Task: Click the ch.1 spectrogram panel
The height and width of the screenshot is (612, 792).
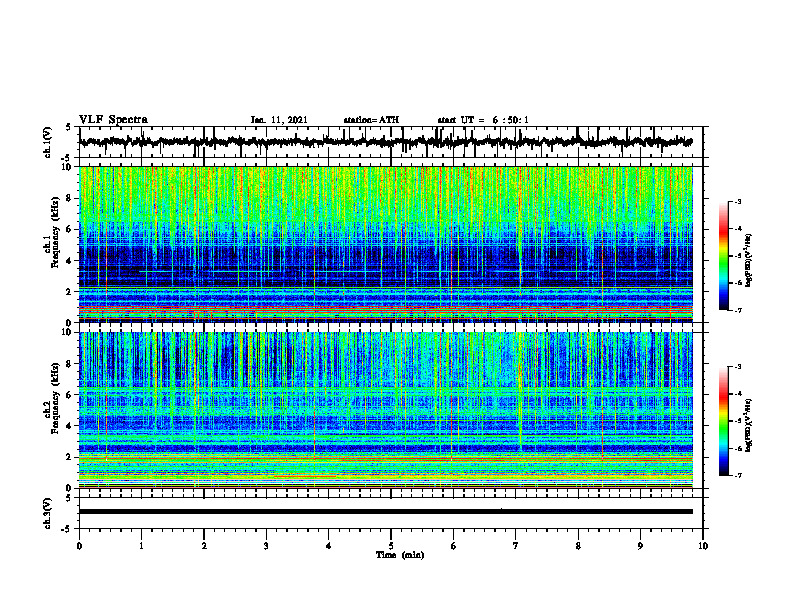Action: point(385,244)
